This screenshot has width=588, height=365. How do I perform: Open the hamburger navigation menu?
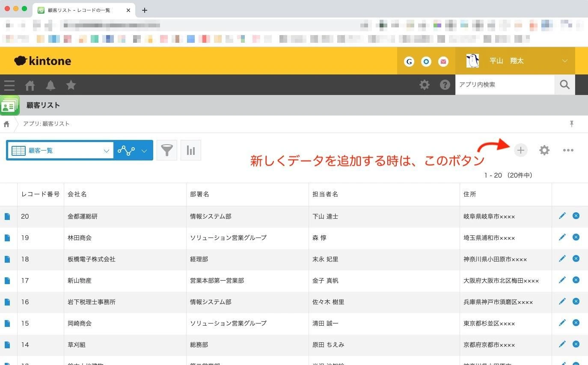coord(9,85)
